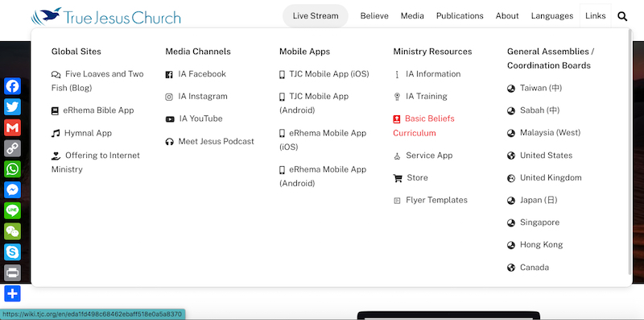644x320 pixels.
Task: Open the Believe menu
Action: pyautogui.click(x=374, y=16)
